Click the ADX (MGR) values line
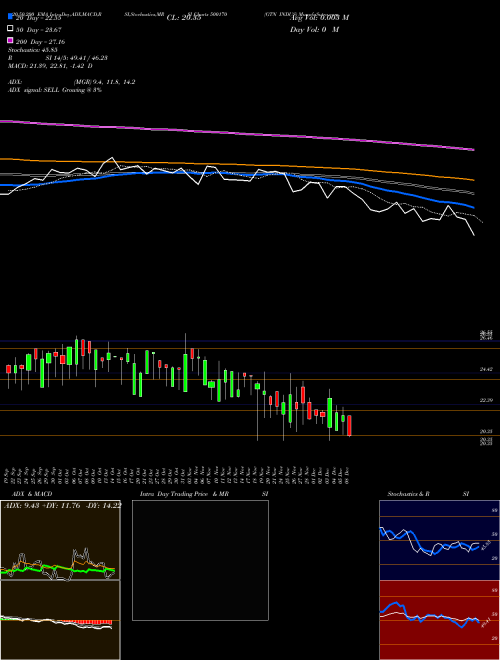 coord(72,82)
